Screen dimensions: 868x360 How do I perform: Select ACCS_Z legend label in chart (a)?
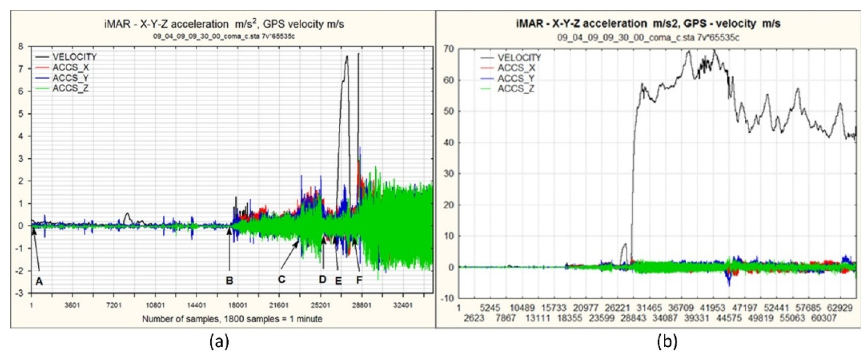70,88
